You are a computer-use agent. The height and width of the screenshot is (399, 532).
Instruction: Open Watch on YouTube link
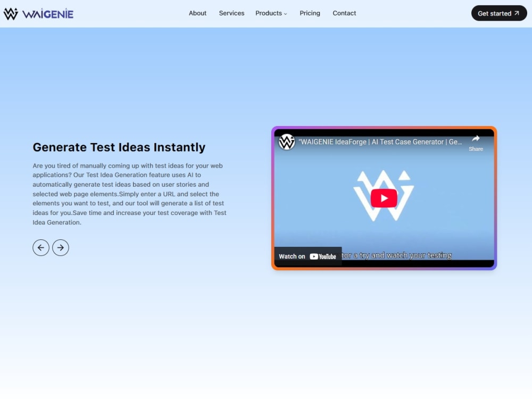[307, 256]
